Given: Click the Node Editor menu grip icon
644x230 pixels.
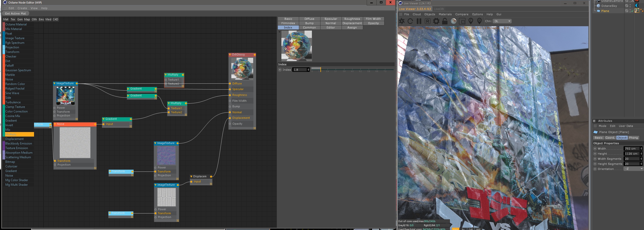Looking at the screenshot, I should click(5, 8).
